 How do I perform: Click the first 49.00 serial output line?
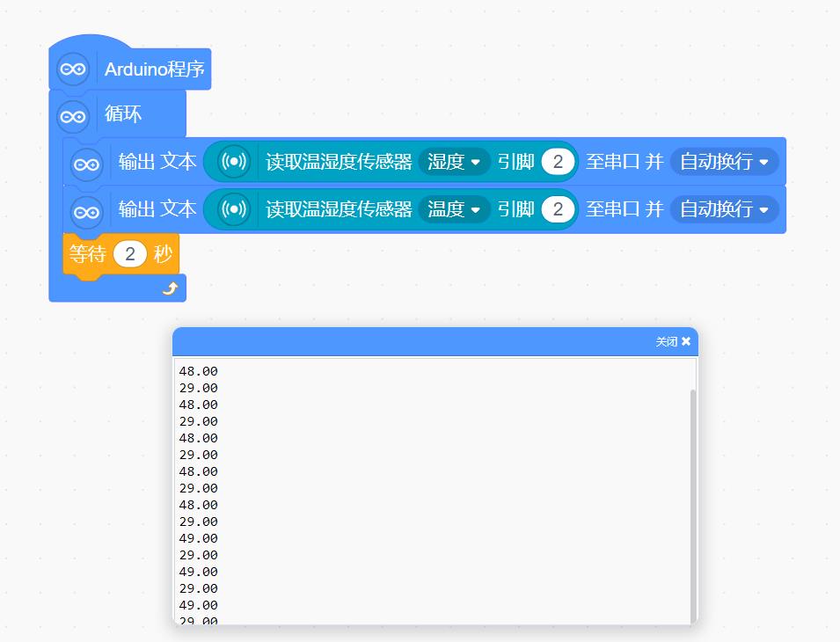[198, 538]
